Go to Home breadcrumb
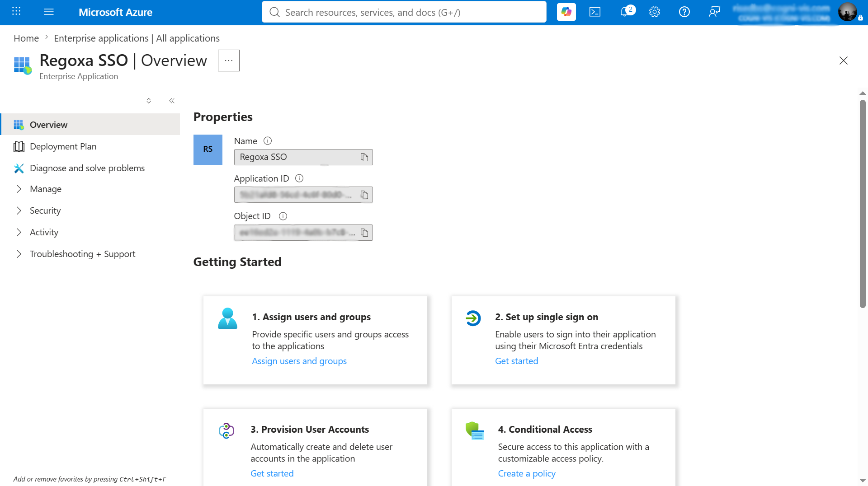The height and width of the screenshot is (486, 868). click(26, 38)
